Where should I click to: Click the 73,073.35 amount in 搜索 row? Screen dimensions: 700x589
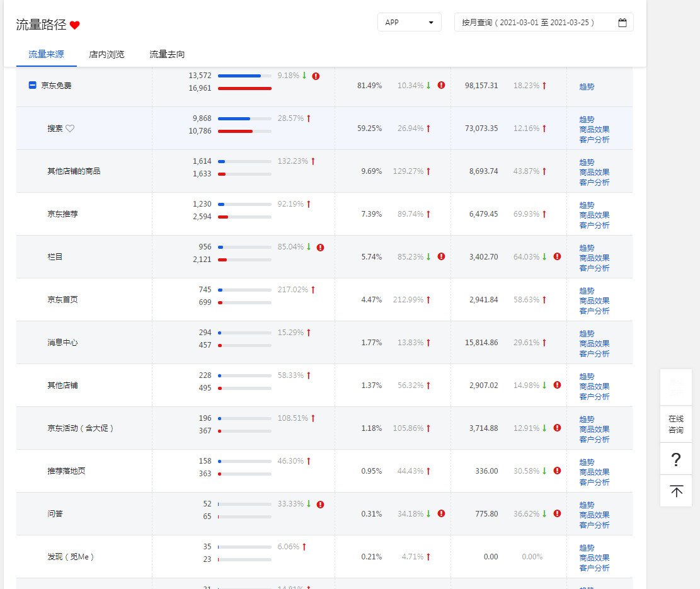coord(481,129)
